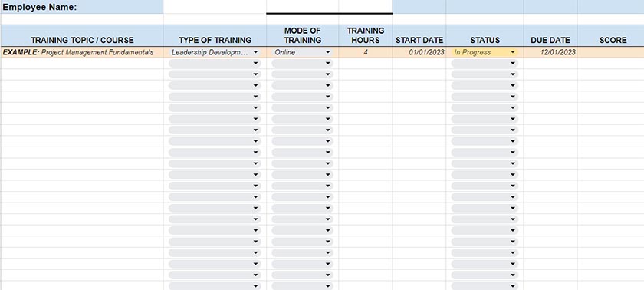Select the 'SCORE' header cell
Screen dimensions: 644x290
pos(611,36)
